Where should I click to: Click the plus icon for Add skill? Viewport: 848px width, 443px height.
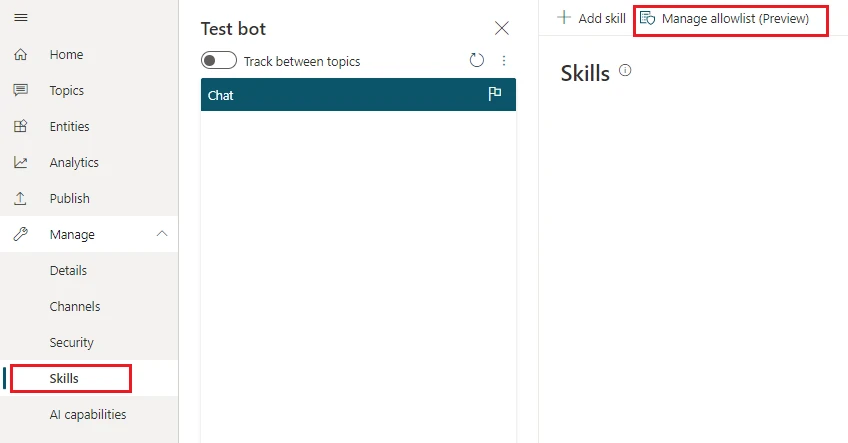click(x=564, y=18)
